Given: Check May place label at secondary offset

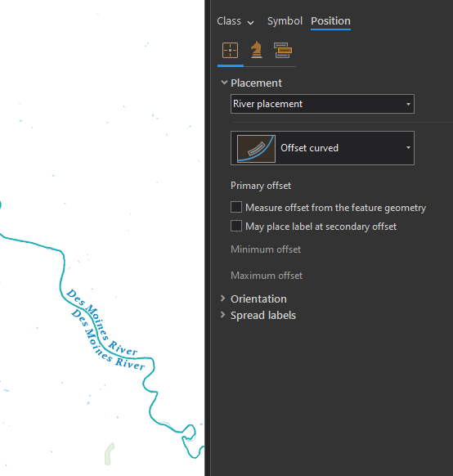Looking at the screenshot, I should coord(236,227).
